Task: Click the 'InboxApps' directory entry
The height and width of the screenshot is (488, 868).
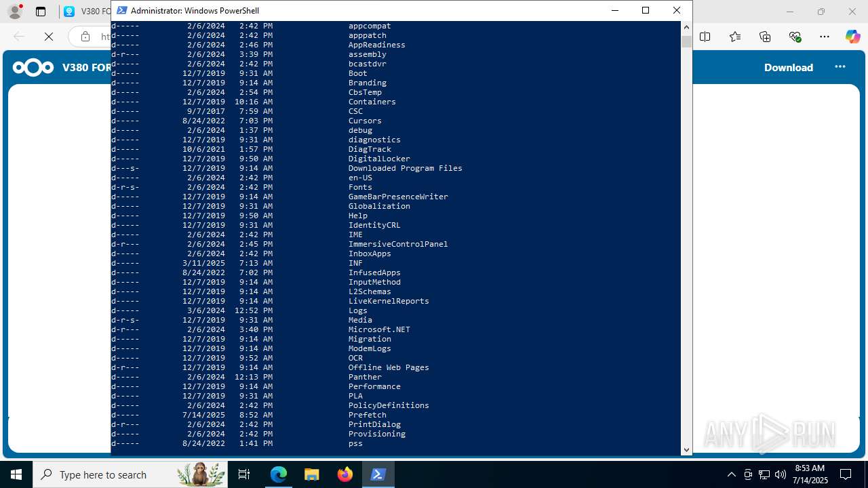Action: click(x=370, y=253)
